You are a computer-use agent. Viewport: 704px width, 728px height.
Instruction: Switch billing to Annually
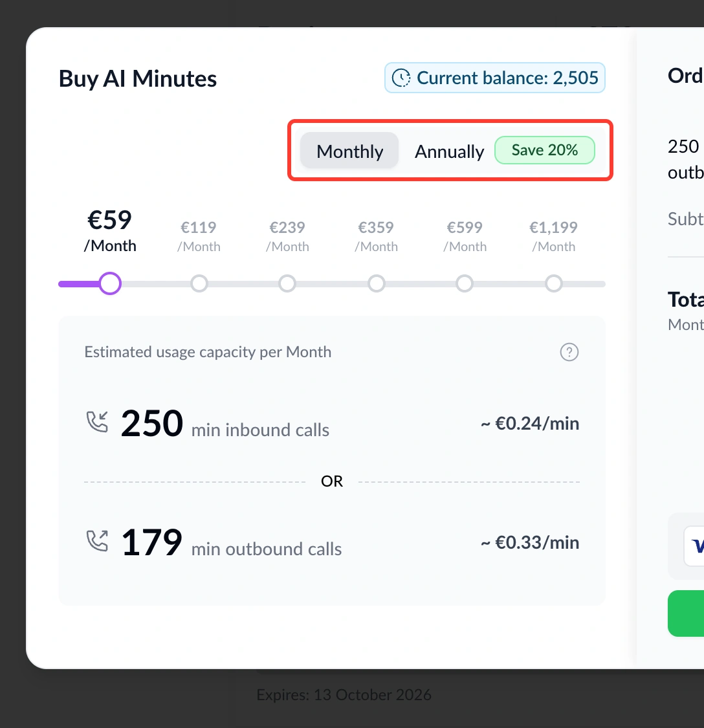(449, 151)
